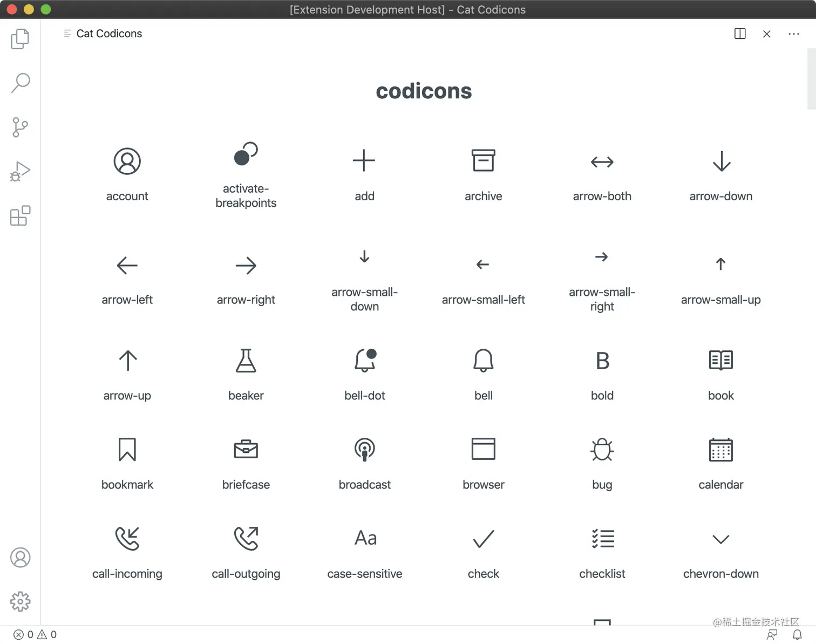Open notifications from the status bar bell
816x644 pixels.
coord(798,634)
